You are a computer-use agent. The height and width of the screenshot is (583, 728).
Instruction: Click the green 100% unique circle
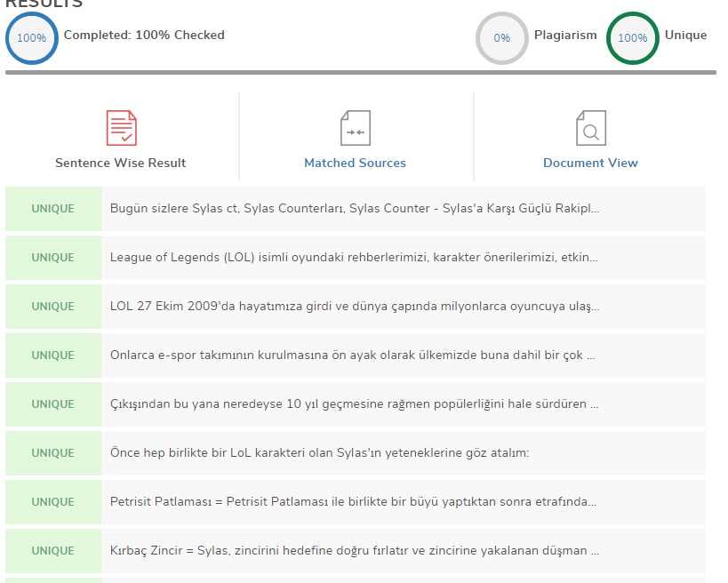[632, 38]
